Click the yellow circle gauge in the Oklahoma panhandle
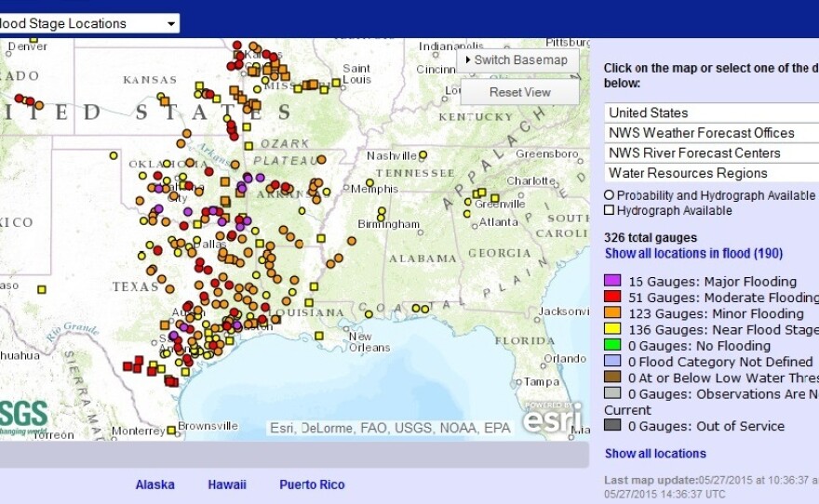 (114, 155)
